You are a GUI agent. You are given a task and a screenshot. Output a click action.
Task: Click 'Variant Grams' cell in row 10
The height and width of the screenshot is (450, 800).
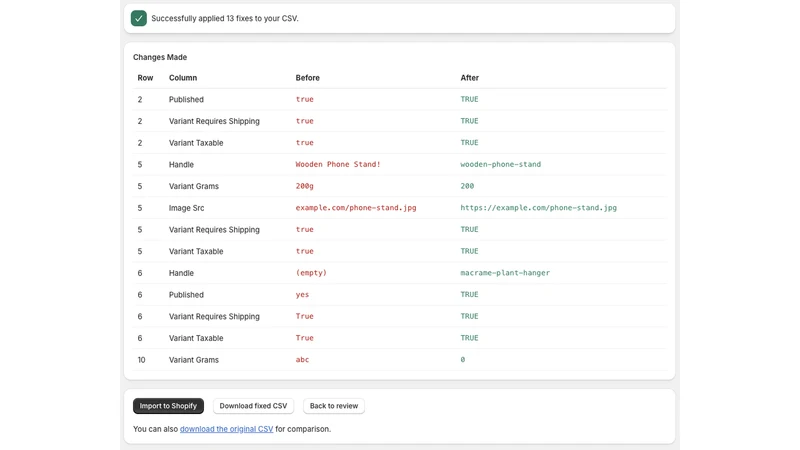(194, 360)
